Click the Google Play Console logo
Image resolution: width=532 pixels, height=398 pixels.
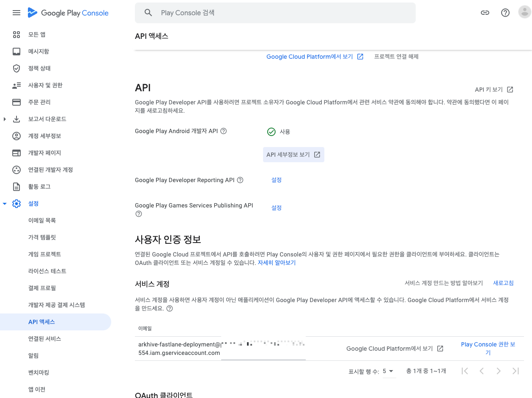tap(68, 13)
